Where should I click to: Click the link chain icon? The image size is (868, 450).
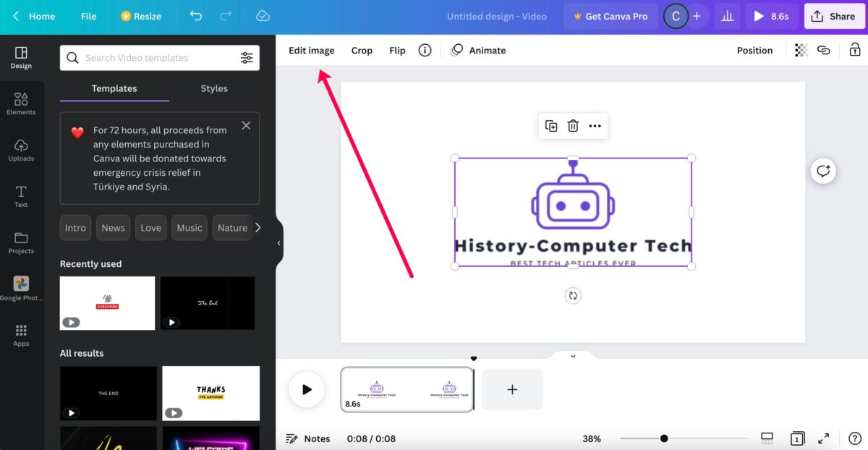pos(823,50)
